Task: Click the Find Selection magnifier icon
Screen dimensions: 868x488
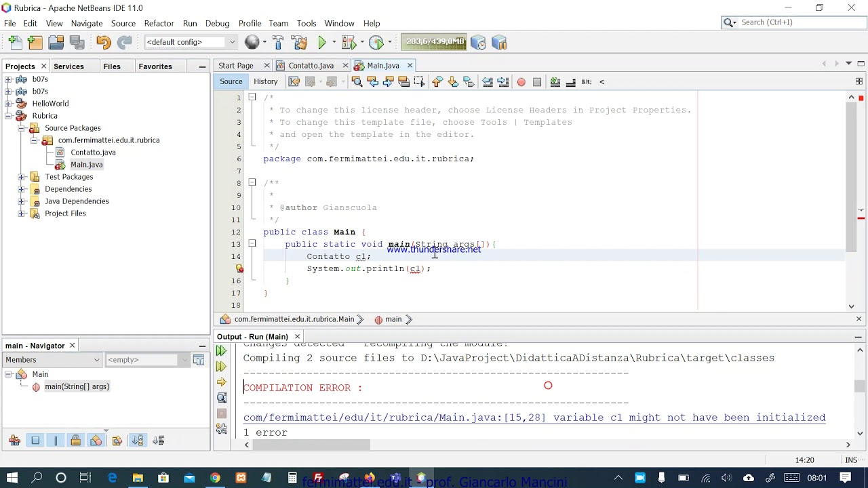Action: tap(357, 81)
